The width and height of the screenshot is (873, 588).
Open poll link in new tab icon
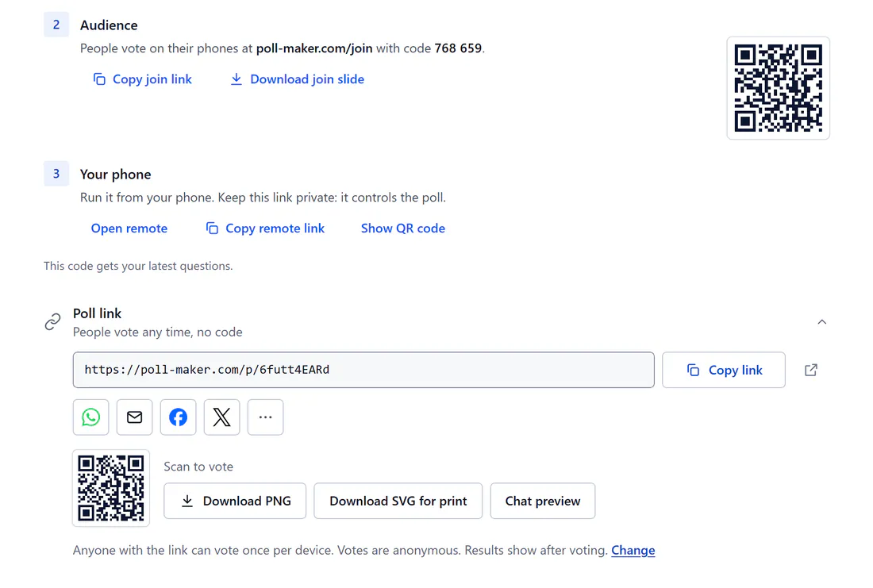click(811, 370)
